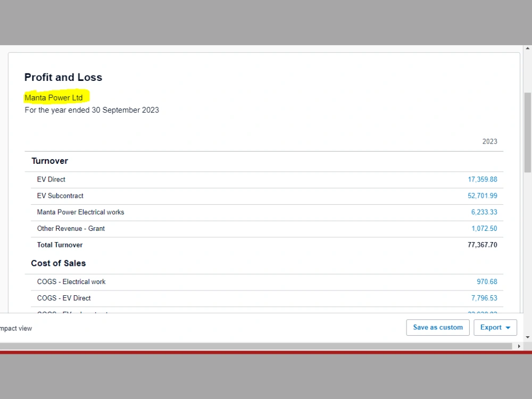Select the Total Turnover label
This screenshot has width=532, height=399.
[60, 245]
